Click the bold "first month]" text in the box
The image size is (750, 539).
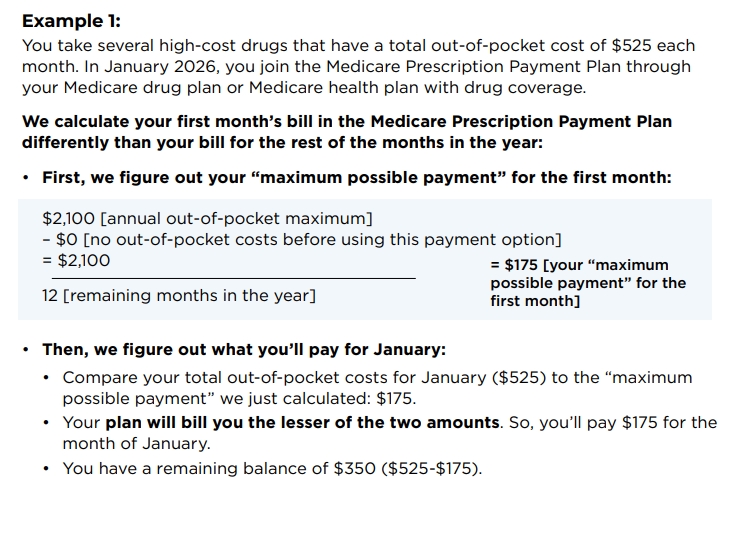535,301
